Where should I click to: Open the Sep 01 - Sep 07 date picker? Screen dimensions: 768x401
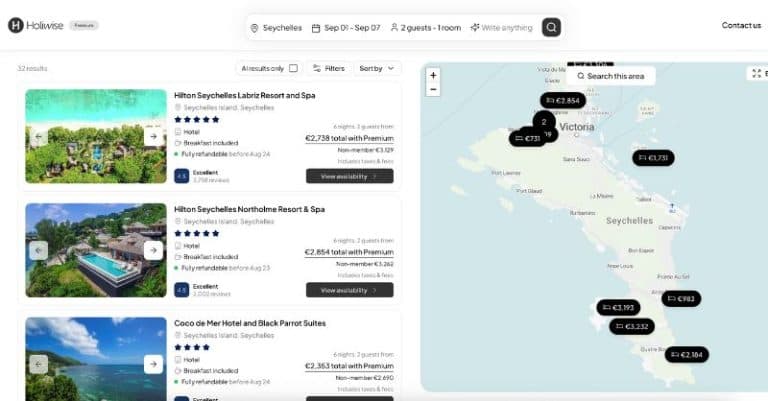click(346, 28)
